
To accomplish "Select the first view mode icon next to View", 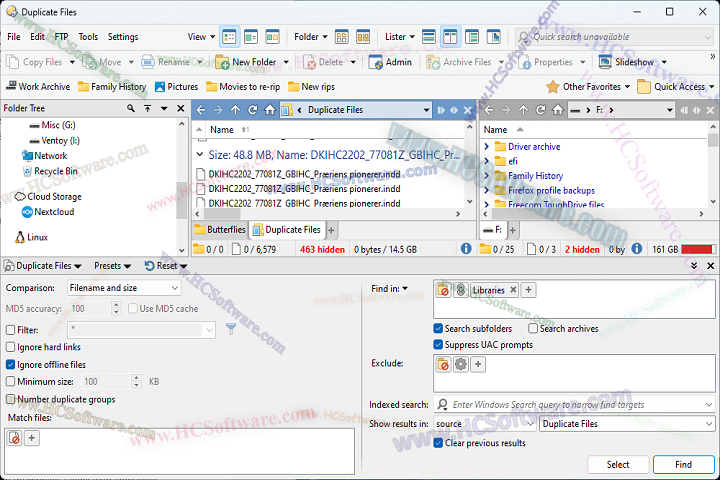I will (x=229, y=37).
